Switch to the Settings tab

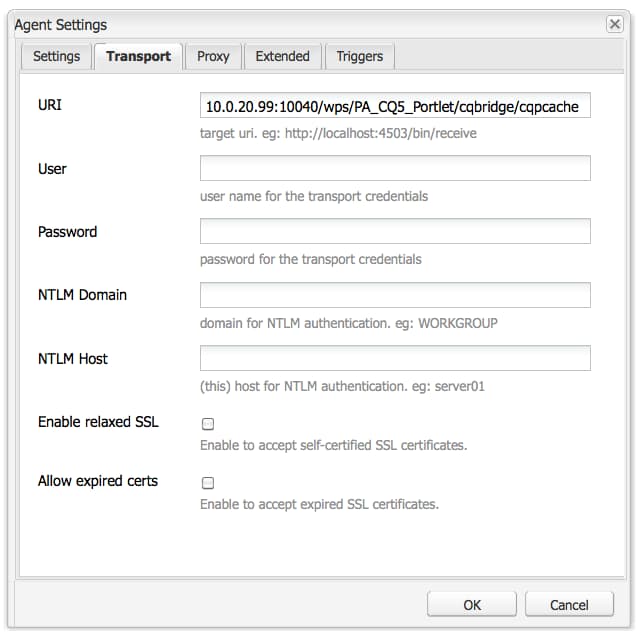pos(56,56)
